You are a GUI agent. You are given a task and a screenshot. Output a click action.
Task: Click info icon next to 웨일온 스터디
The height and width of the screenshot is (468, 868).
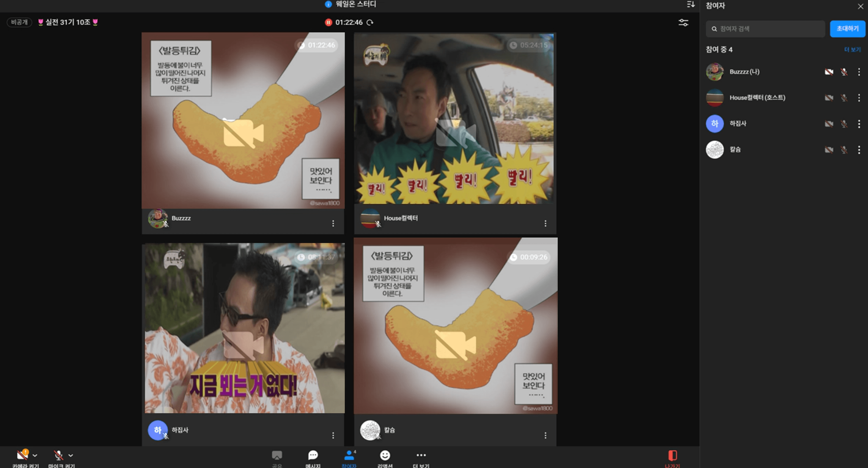click(x=328, y=4)
